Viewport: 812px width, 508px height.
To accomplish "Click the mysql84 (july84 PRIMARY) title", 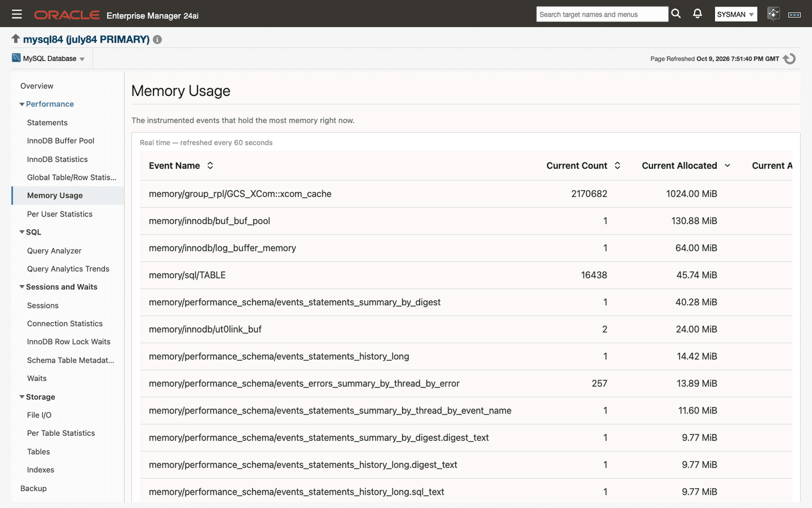I will 86,39.
